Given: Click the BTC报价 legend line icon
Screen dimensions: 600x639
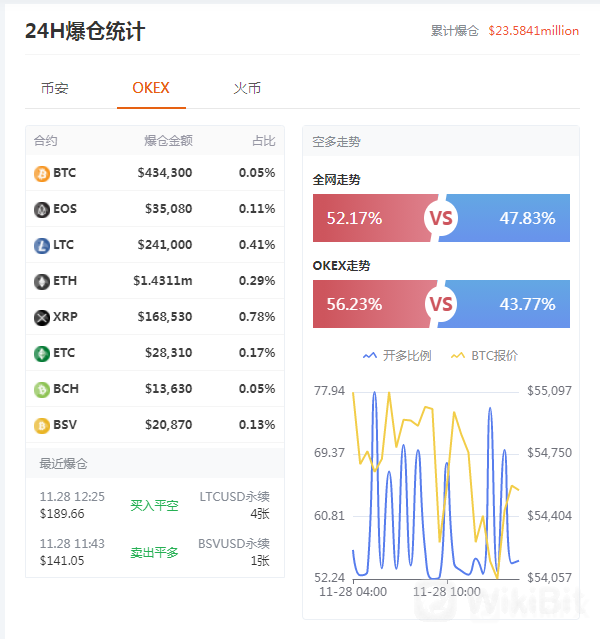Looking at the screenshot, I should [x=458, y=356].
